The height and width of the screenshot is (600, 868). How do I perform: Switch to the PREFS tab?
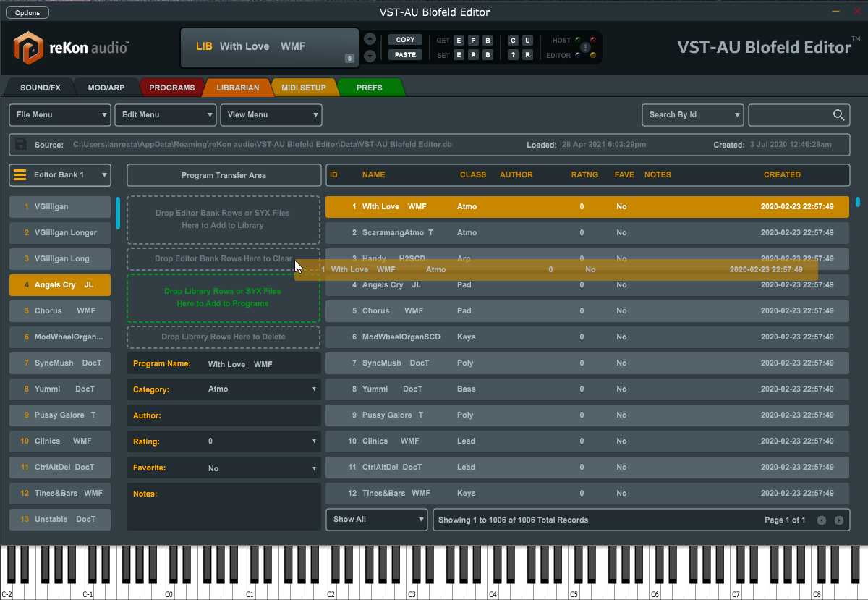tap(370, 88)
